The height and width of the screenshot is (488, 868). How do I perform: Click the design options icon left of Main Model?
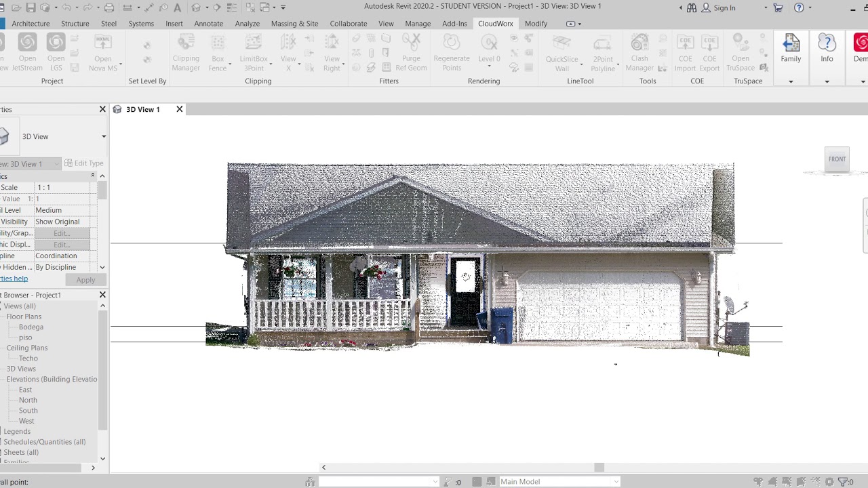[477, 482]
